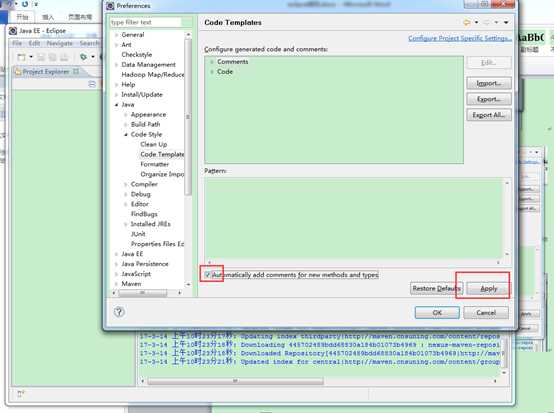Click preferences tree horizontal scrollbar
Viewport: 554px width, 413px height.
click(x=142, y=293)
